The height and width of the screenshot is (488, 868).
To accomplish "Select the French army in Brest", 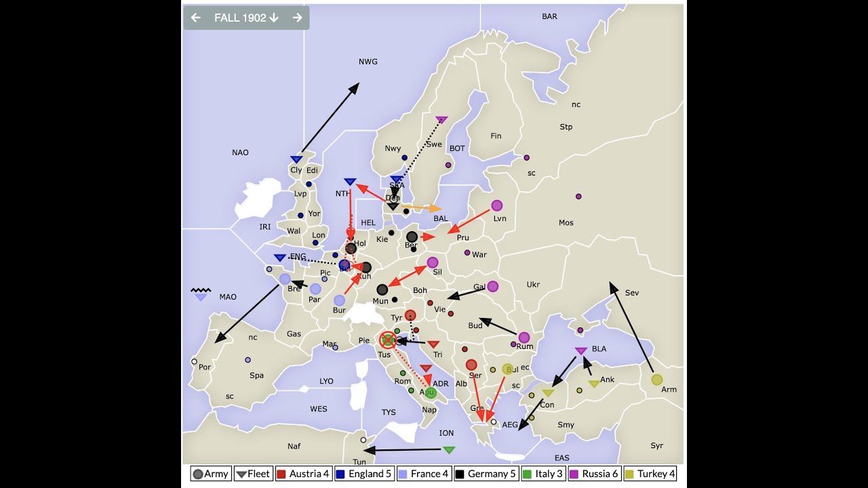I will click(x=285, y=279).
